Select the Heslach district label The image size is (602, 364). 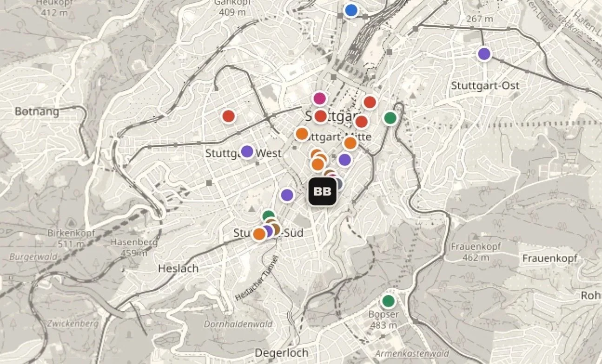[x=178, y=268]
